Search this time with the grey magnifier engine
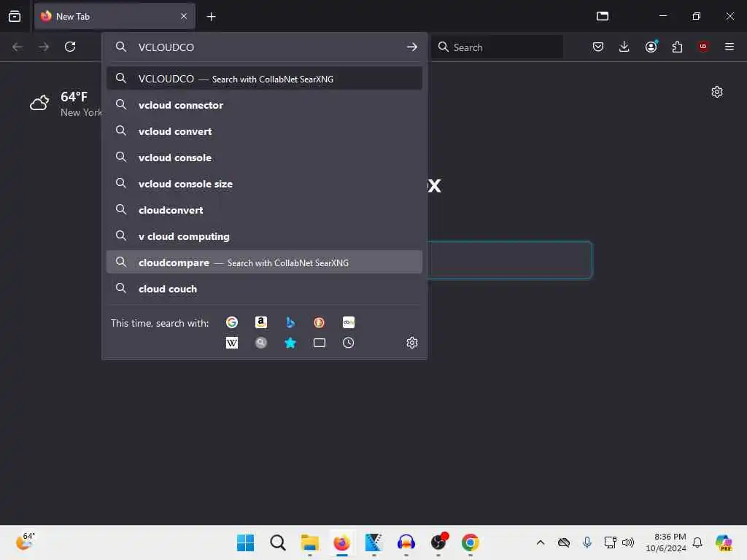This screenshot has height=560, width=747. click(x=260, y=343)
